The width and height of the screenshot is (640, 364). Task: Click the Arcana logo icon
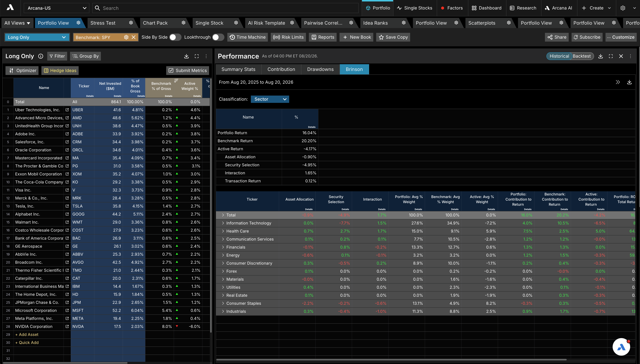click(x=10, y=7)
